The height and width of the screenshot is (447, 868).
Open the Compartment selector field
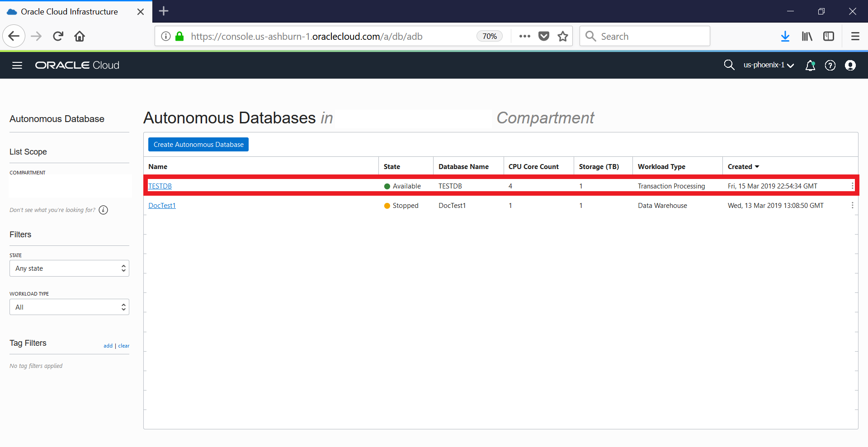click(x=70, y=186)
